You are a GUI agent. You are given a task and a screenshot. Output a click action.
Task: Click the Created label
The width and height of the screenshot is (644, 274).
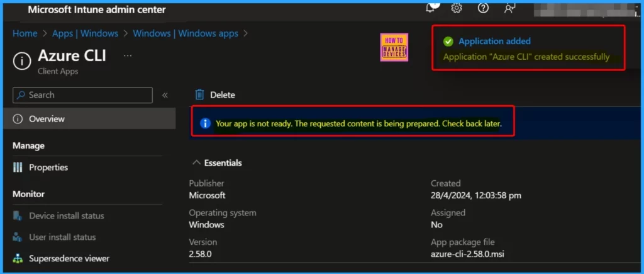[446, 183]
